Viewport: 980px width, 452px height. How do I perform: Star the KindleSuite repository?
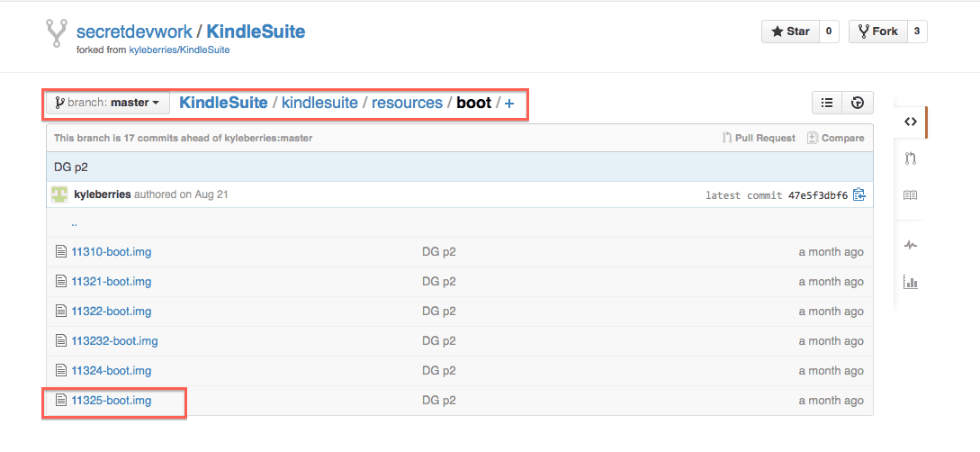click(790, 32)
